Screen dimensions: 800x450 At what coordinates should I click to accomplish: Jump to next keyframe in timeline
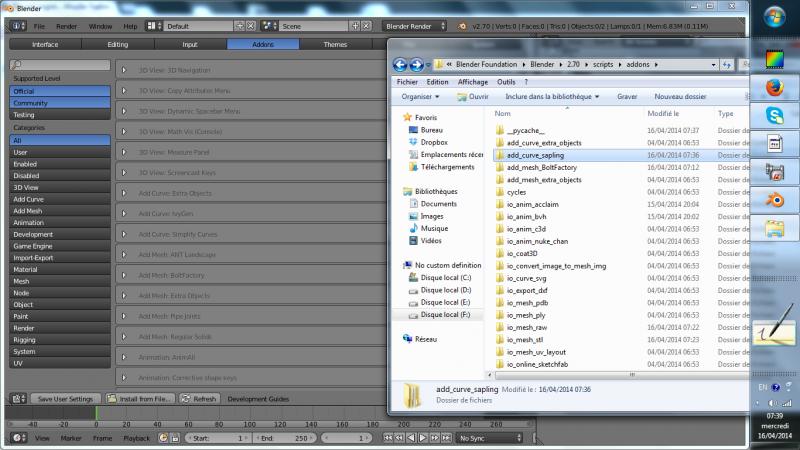tap(435, 438)
